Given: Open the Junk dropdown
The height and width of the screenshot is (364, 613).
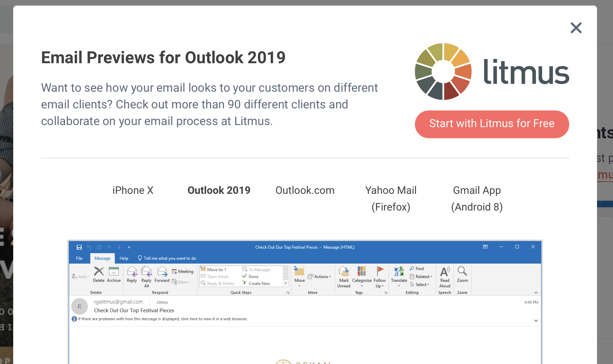Looking at the screenshot, I should pos(81,277).
